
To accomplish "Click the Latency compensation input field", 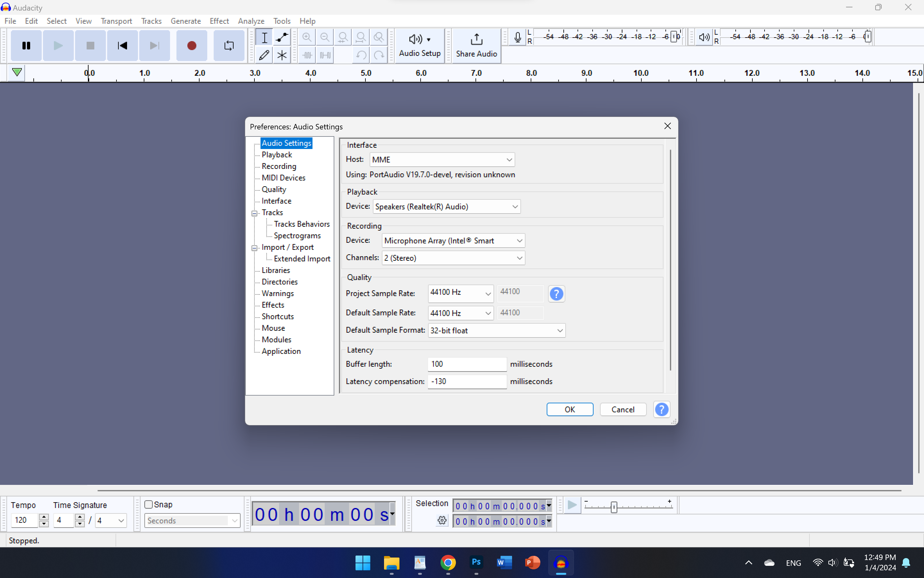I will [467, 381].
